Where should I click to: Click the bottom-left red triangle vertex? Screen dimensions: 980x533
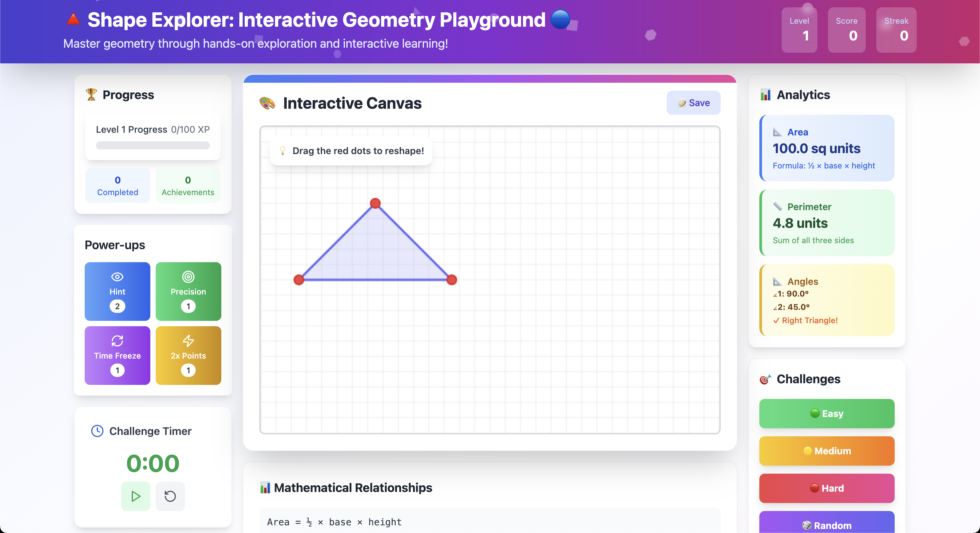click(x=299, y=280)
